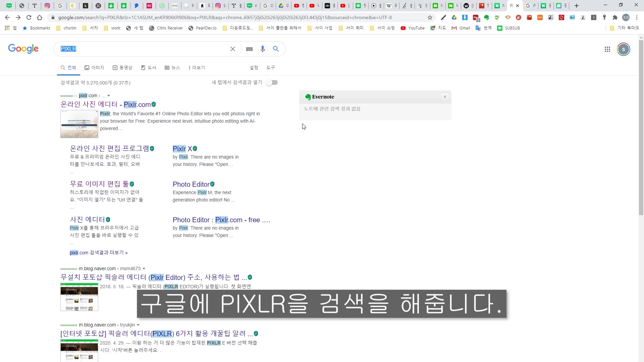The image size is (644, 362).
Task: Open the ABC spell-check extension
Action: click(x=497, y=17)
